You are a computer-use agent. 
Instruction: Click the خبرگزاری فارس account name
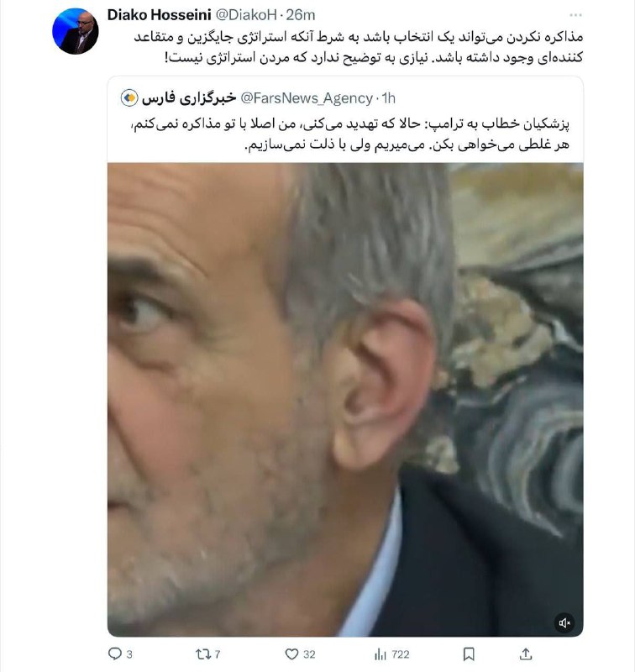189,98
